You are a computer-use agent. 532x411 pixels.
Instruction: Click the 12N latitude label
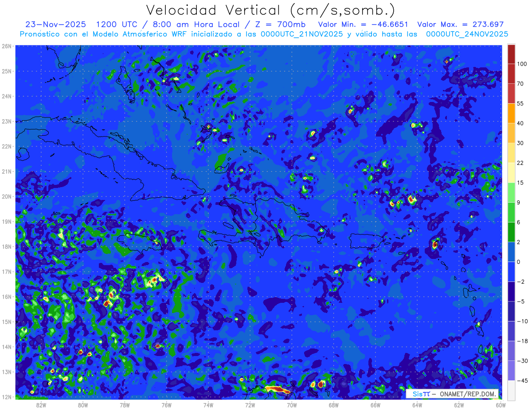[6, 397]
